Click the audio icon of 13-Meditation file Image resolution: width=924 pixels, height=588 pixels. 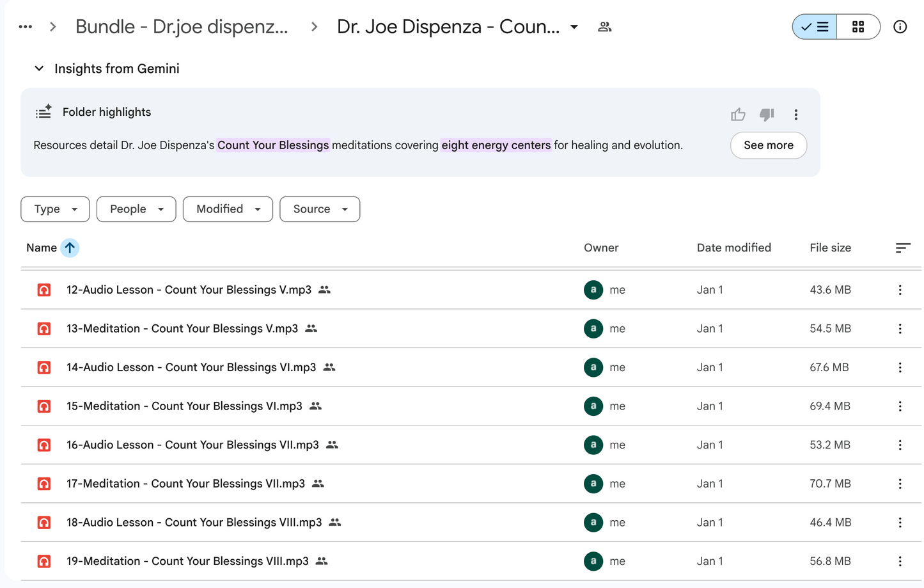point(44,329)
